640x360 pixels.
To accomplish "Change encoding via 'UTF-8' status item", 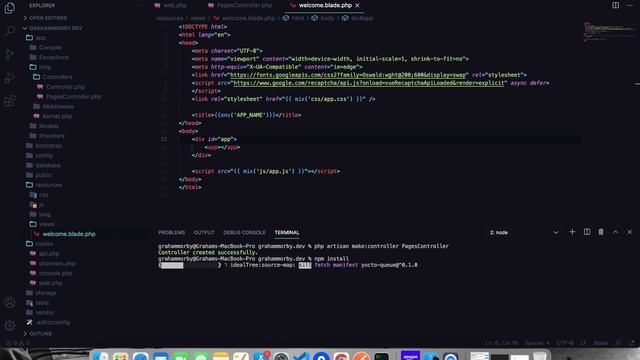I will pos(565,343).
